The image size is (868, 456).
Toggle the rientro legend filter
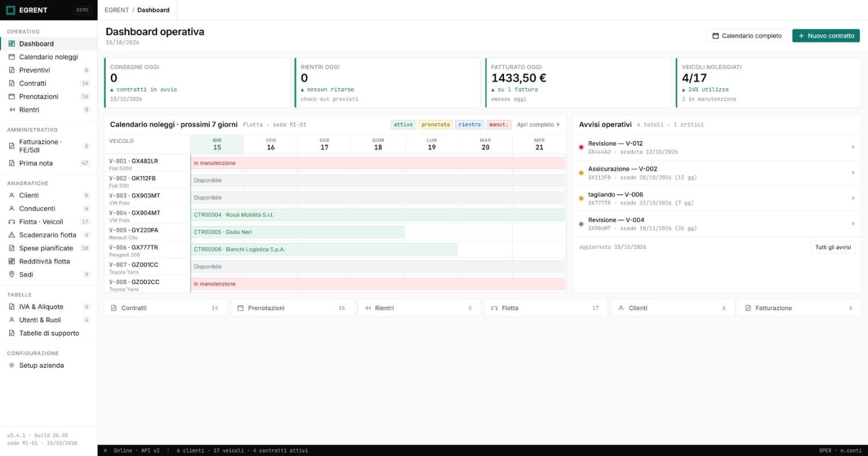[470, 124]
